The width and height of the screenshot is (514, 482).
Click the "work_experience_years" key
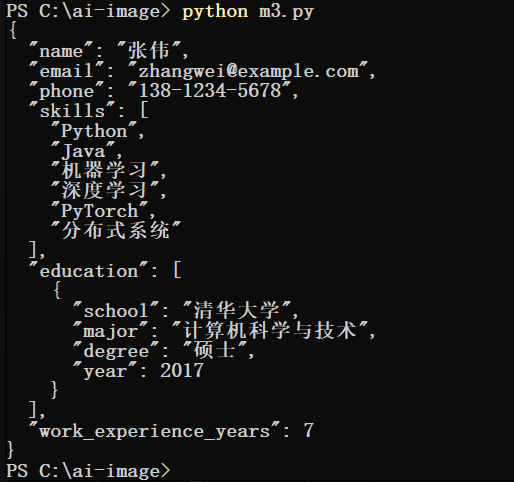[154, 431]
